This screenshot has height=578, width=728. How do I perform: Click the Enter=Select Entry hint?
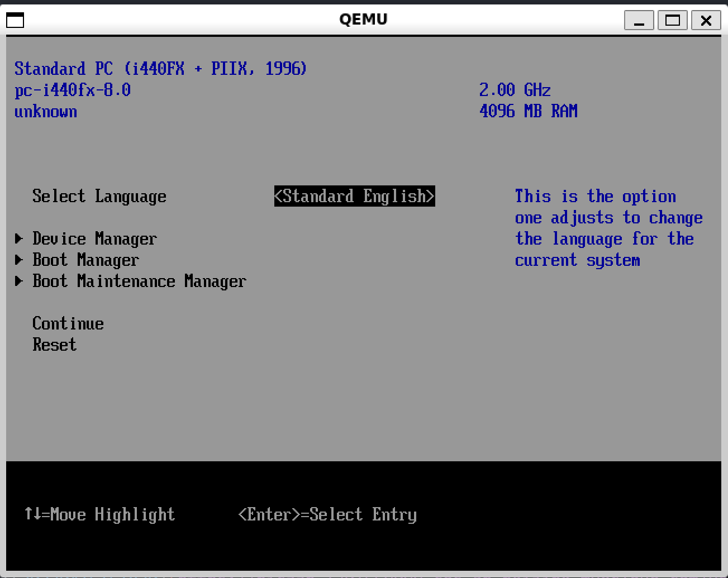click(327, 514)
